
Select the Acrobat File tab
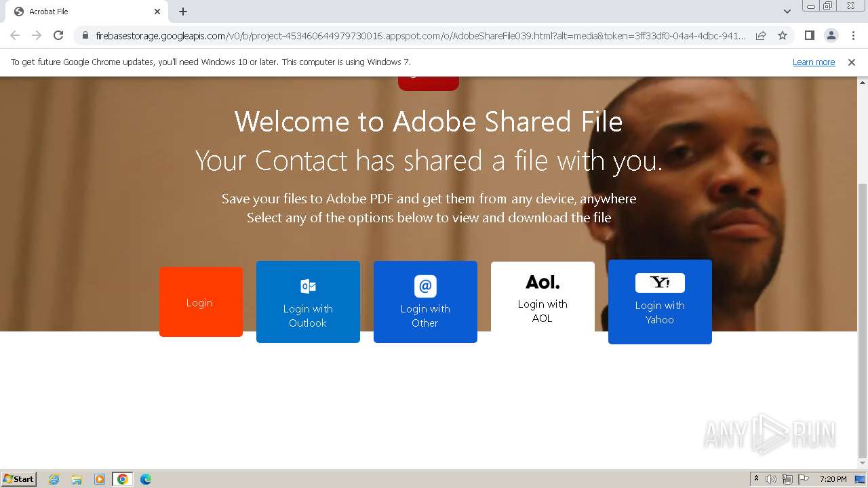coord(87,12)
